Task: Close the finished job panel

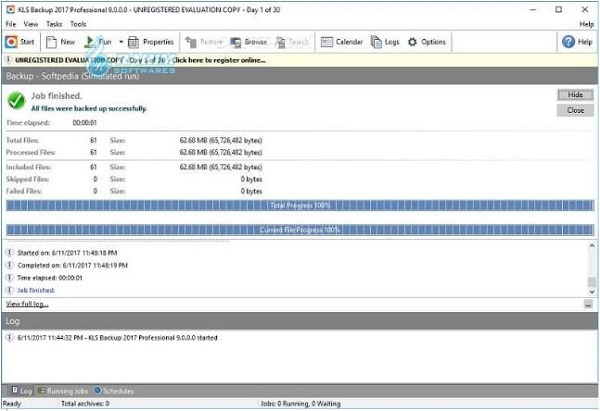Action: tap(575, 110)
